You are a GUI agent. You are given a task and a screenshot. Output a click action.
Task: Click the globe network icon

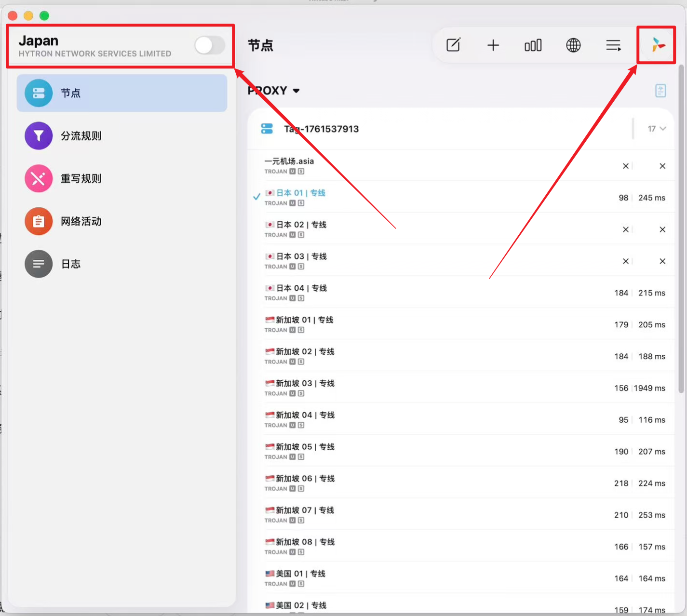573,45
